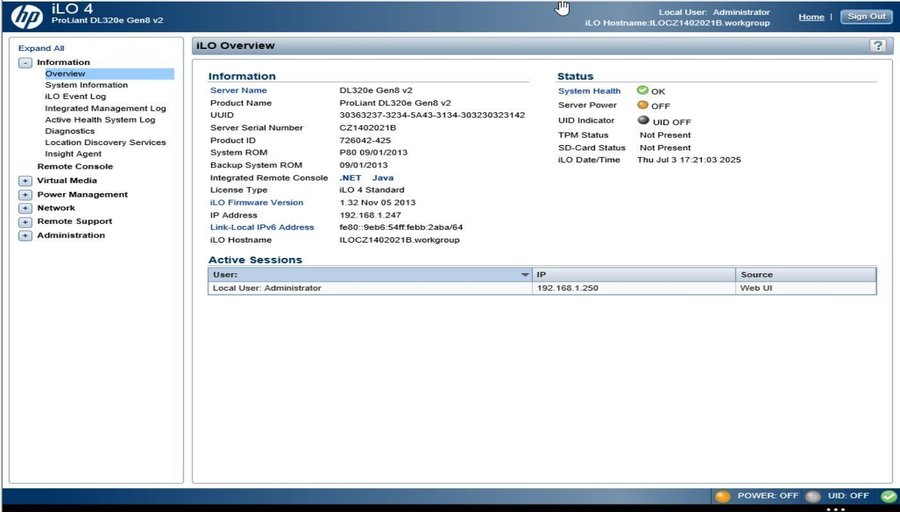
Task: Click the System Health OK green icon
Action: click(x=643, y=91)
